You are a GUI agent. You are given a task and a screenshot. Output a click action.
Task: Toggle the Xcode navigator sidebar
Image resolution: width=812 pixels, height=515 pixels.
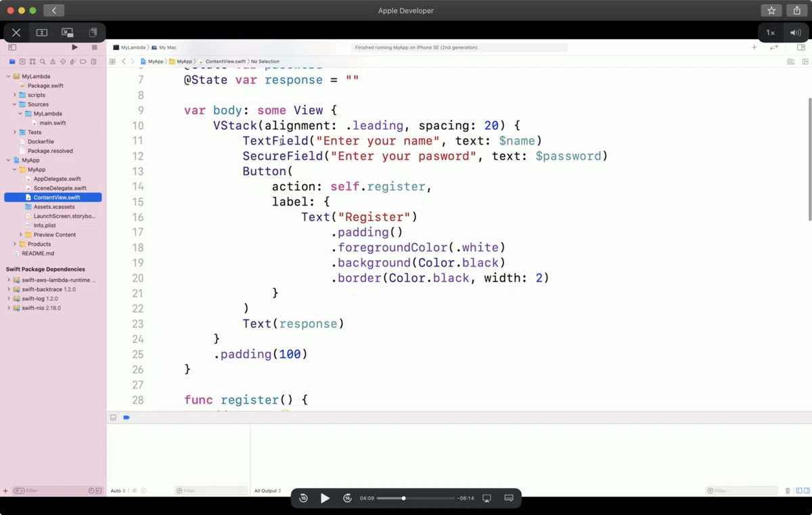[12, 47]
